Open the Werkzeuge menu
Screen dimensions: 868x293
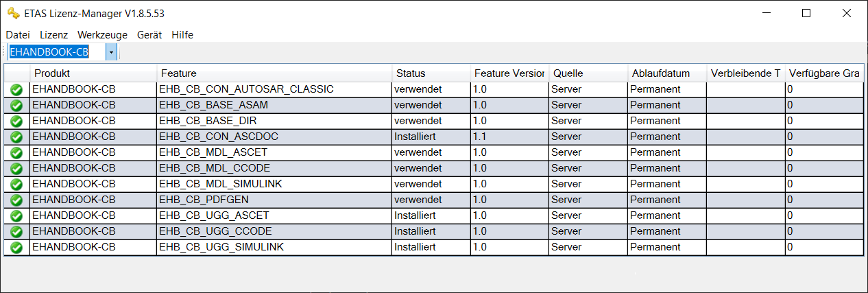click(x=102, y=35)
